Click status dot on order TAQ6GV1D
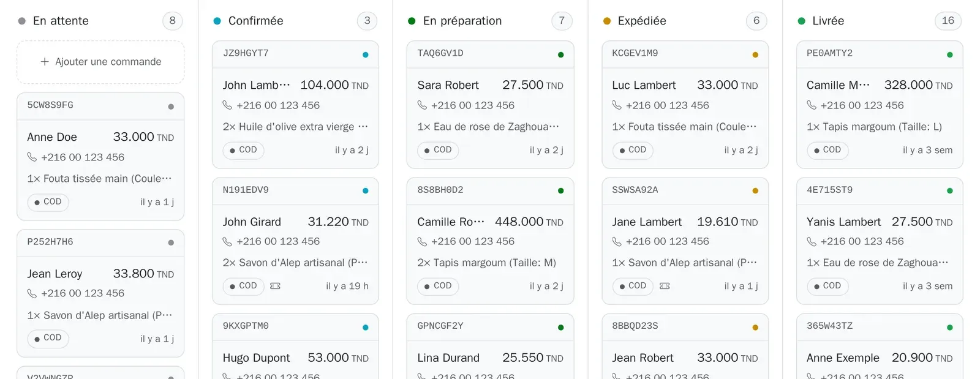Viewport: 980px width, 379px height. coord(560,54)
